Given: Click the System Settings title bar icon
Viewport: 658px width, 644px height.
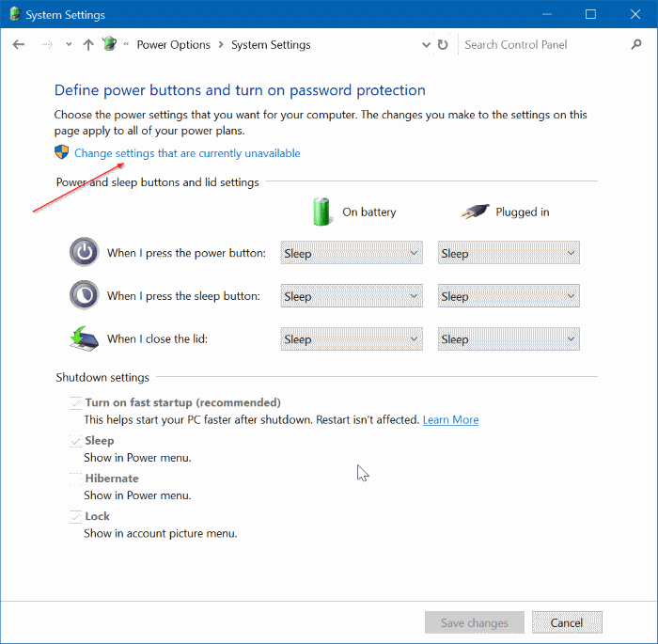Looking at the screenshot, I should point(15,14).
